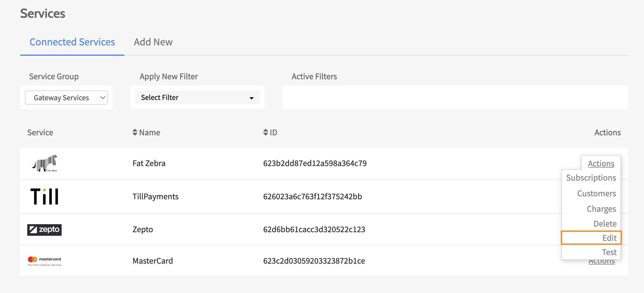Click Edit in the actions menu
Screen dimensions: 644x293
[609, 238]
